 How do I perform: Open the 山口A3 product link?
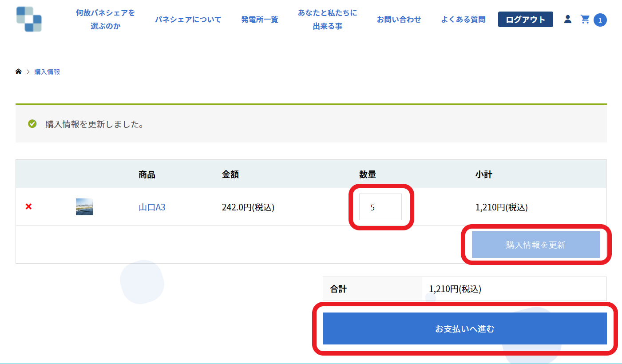coord(152,207)
